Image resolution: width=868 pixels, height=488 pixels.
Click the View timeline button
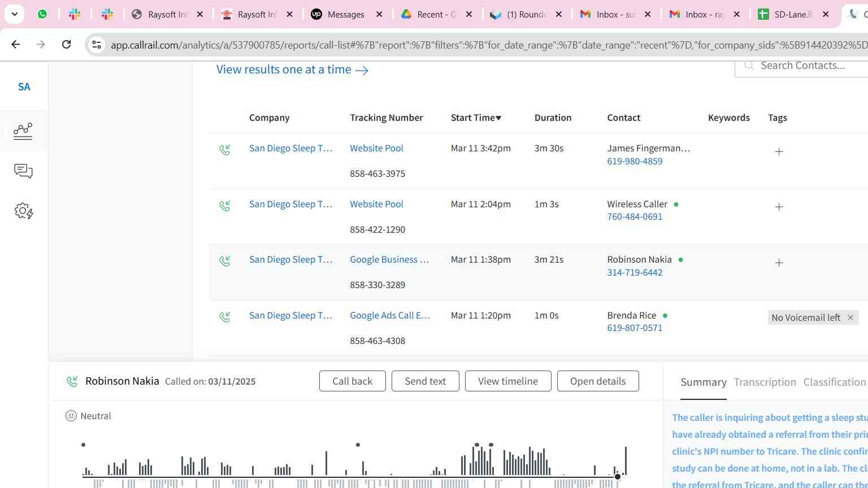[x=507, y=381]
